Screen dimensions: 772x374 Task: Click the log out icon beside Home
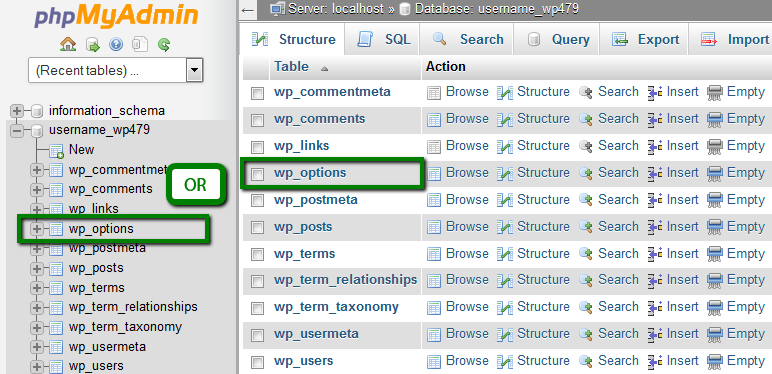pos(93,45)
